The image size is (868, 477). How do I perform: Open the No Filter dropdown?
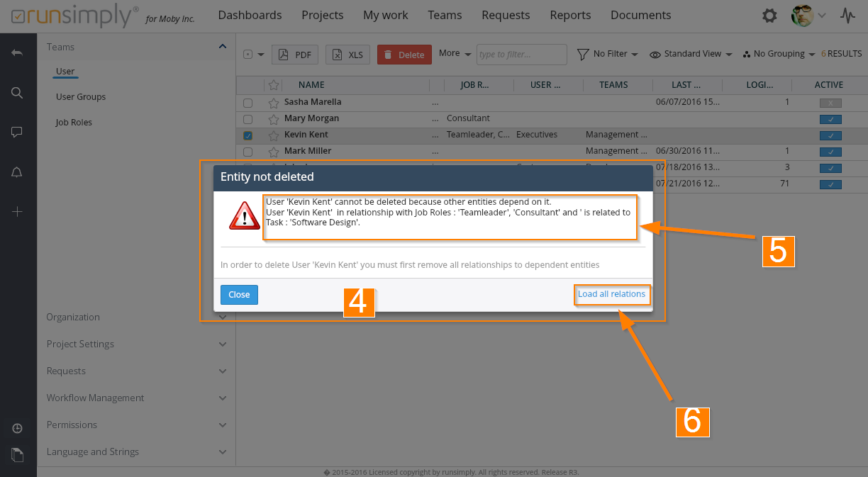point(608,54)
